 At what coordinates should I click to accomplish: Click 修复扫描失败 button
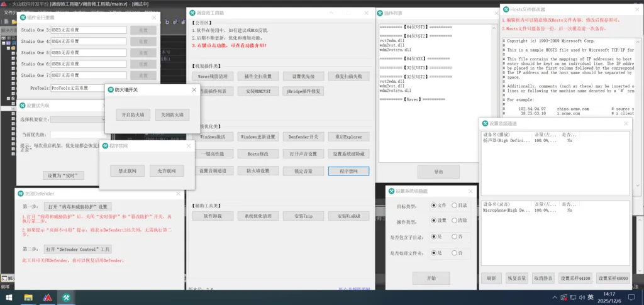pyautogui.click(x=348, y=76)
